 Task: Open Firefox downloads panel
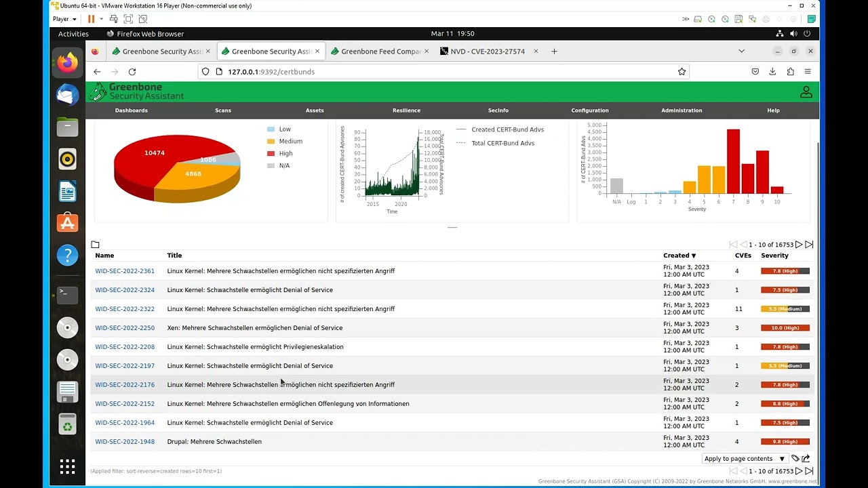(x=772, y=72)
